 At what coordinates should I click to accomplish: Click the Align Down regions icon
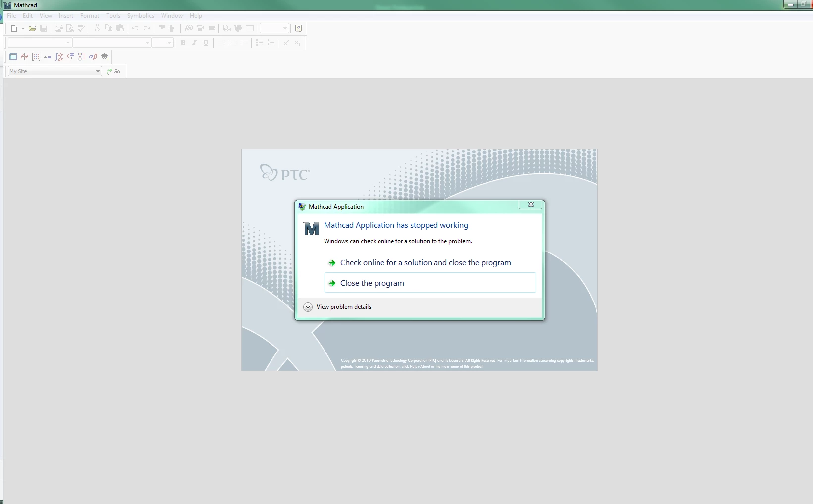pyautogui.click(x=172, y=28)
